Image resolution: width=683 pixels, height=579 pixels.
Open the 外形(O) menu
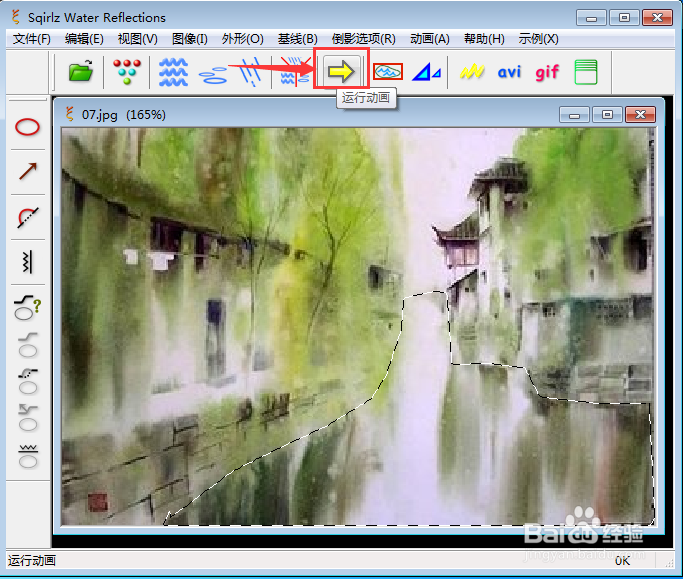(x=243, y=39)
